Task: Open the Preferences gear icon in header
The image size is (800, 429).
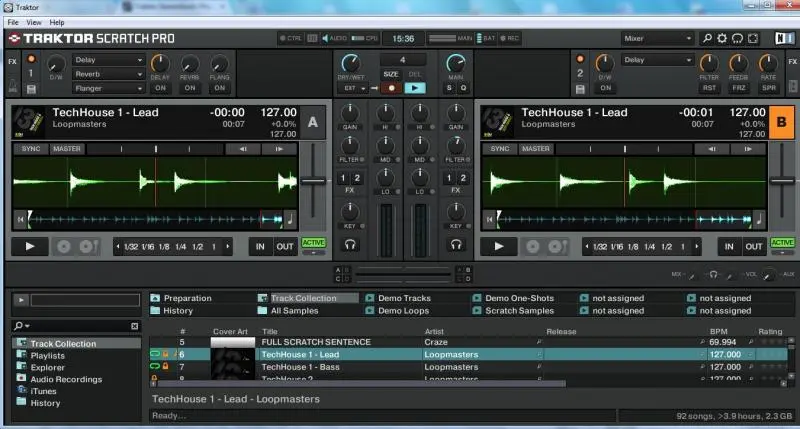Action: tap(722, 38)
